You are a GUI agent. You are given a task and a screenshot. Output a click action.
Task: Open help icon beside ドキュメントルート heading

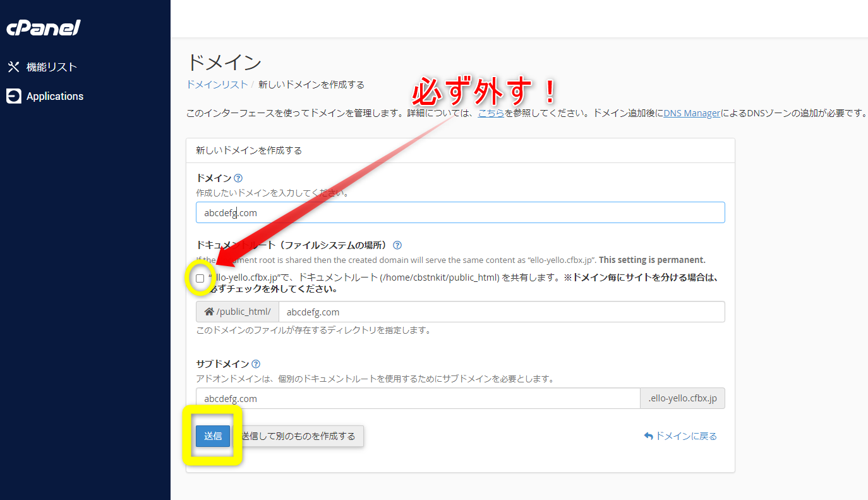click(397, 245)
